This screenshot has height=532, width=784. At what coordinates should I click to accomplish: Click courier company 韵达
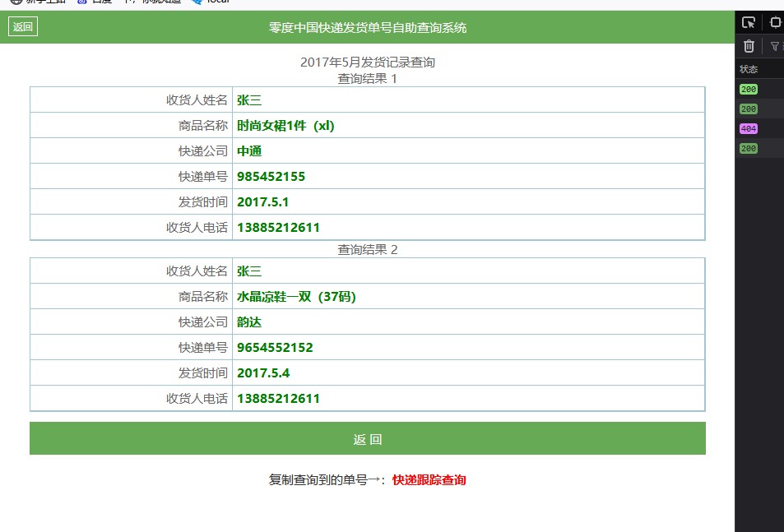click(249, 322)
